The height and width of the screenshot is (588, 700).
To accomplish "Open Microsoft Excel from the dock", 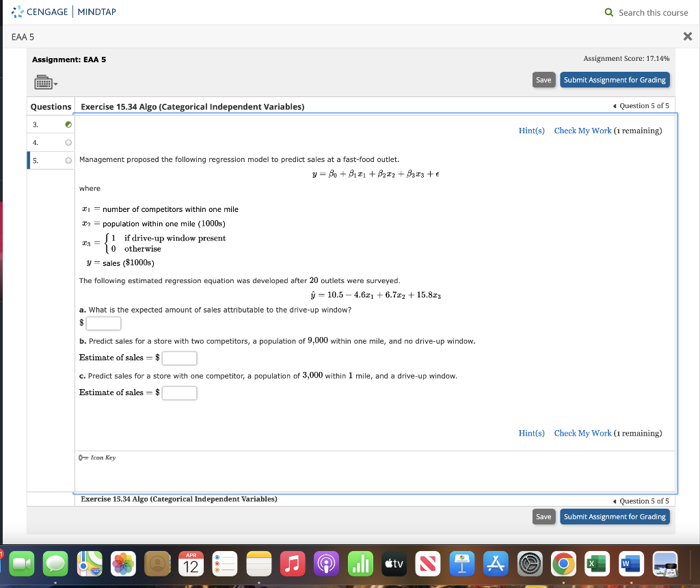I will pyautogui.click(x=596, y=565).
